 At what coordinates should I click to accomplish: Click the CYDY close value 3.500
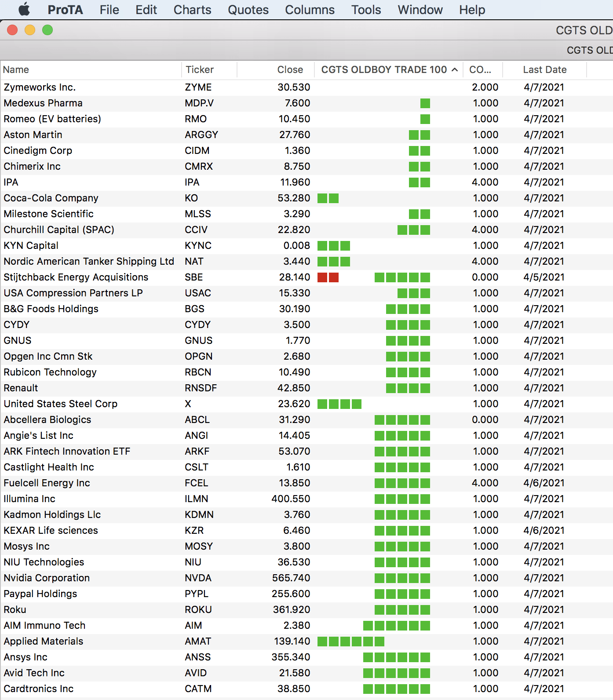click(x=297, y=324)
